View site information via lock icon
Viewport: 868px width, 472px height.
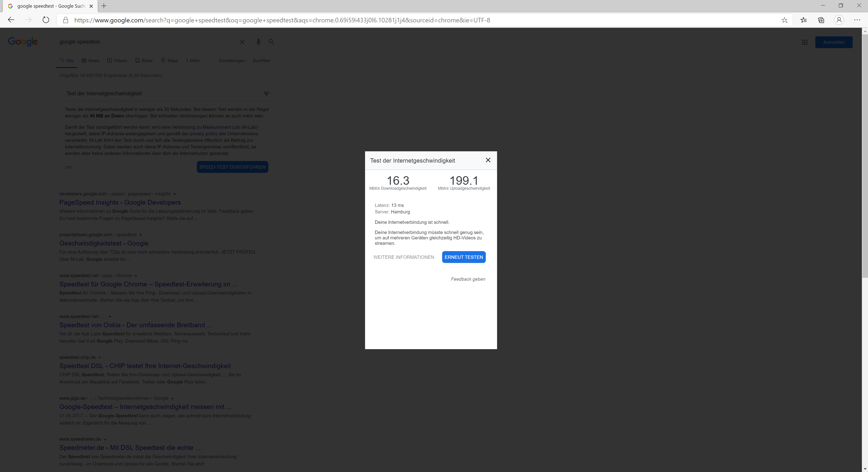point(66,20)
